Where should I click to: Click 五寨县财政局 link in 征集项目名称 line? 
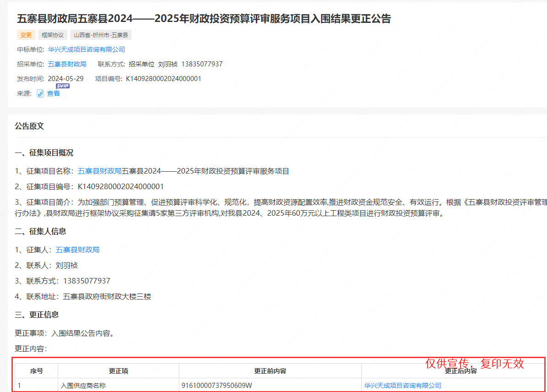click(99, 171)
